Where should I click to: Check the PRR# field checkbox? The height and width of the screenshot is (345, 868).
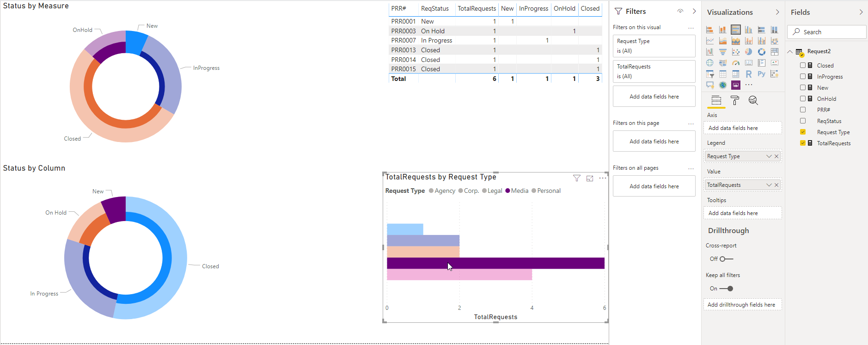pos(803,110)
